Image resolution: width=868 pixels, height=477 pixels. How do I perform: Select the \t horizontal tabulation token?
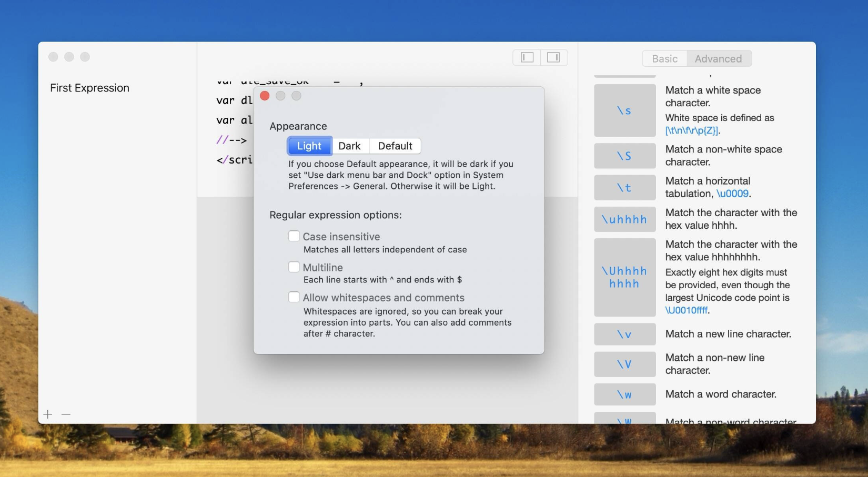[624, 187]
